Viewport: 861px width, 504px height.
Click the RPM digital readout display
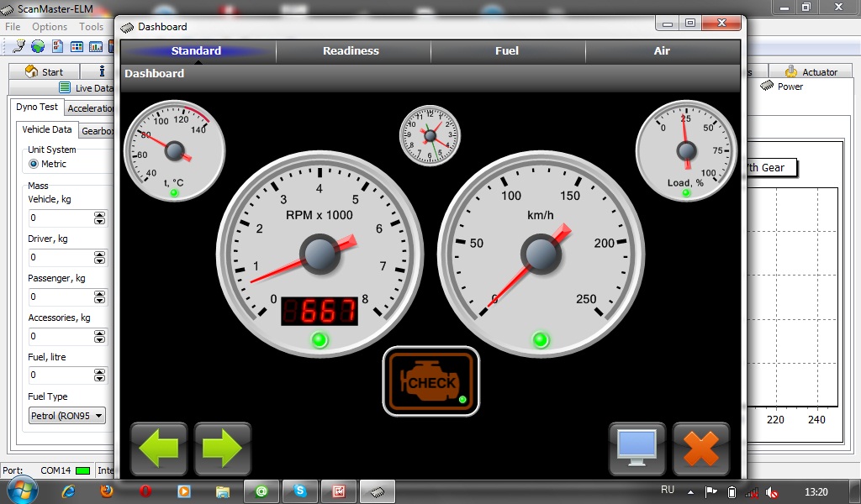[320, 312]
